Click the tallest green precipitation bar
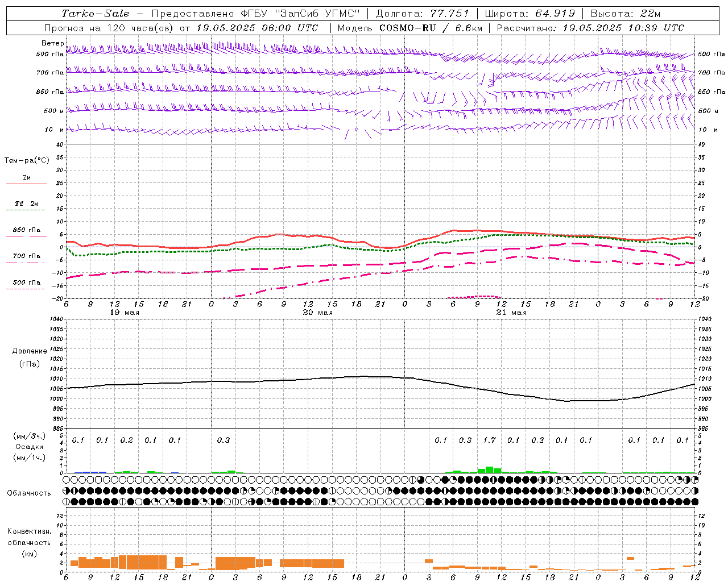The height and width of the screenshot is (582, 728). tap(489, 469)
